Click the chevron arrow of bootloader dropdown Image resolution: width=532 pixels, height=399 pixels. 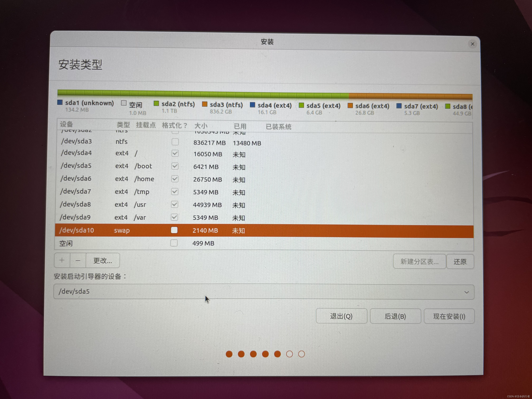pyautogui.click(x=466, y=292)
